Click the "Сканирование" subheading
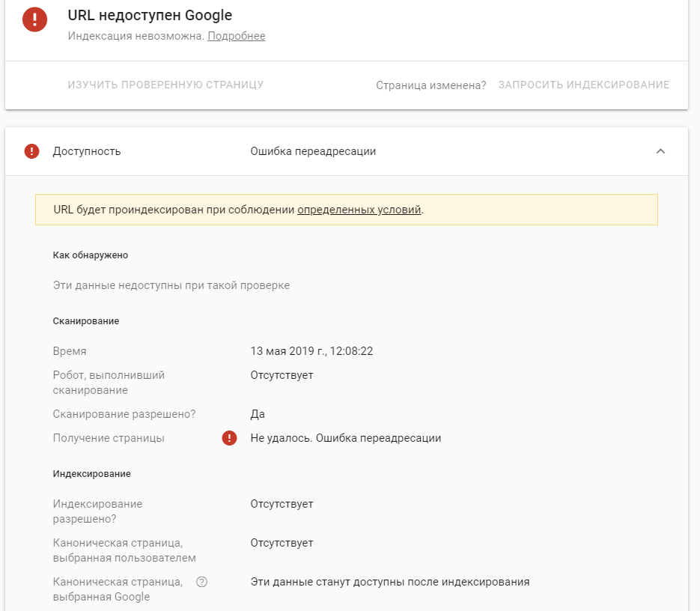The image size is (700, 611). click(x=86, y=320)
